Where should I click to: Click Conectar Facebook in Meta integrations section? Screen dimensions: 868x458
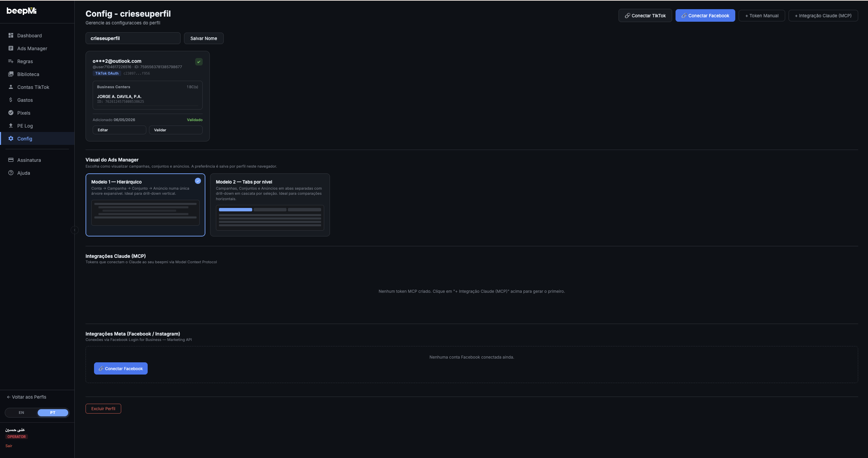coord(121,368)
